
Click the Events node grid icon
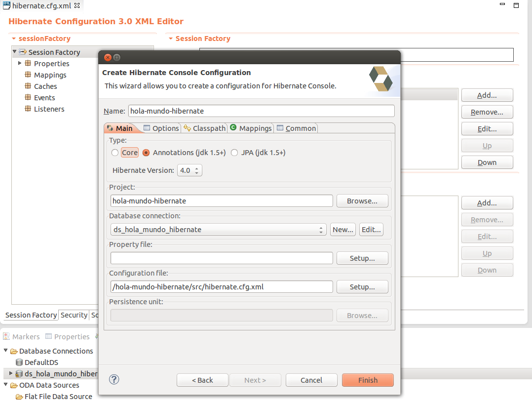[28, 97]
